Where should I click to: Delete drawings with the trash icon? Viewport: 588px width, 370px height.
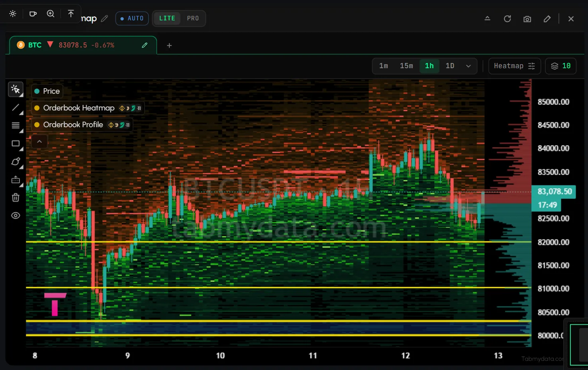pos(16,197)
